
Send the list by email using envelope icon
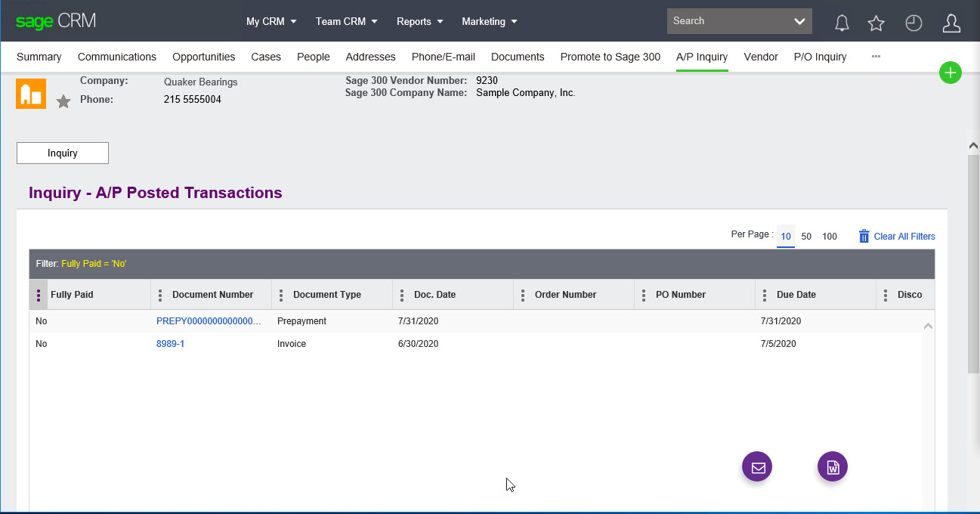coord(756,466)
